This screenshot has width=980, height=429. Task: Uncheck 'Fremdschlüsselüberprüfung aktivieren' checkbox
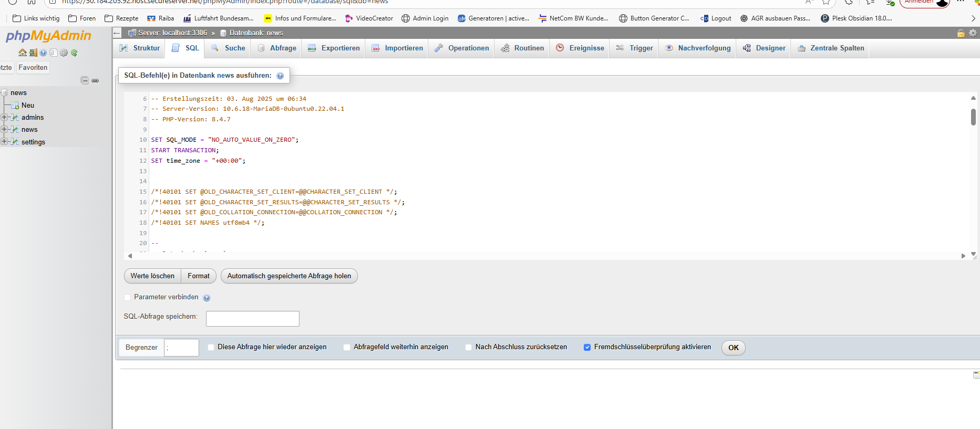pos(587,347)
